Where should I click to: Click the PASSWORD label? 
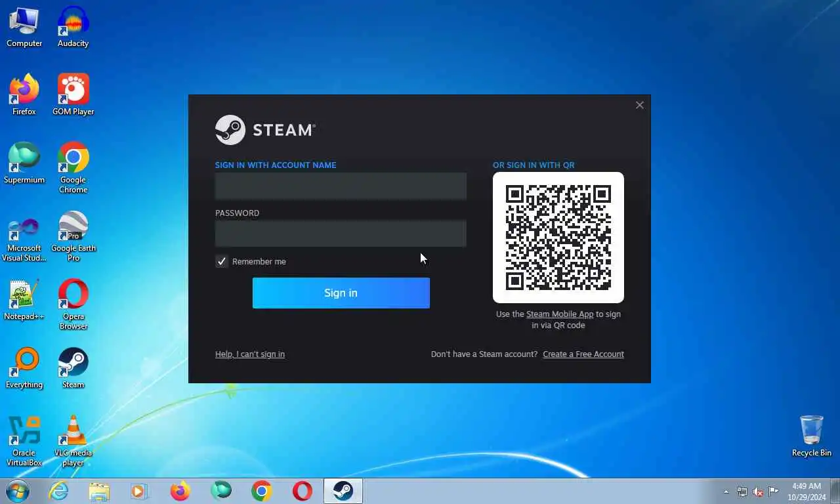click(237, 213)
